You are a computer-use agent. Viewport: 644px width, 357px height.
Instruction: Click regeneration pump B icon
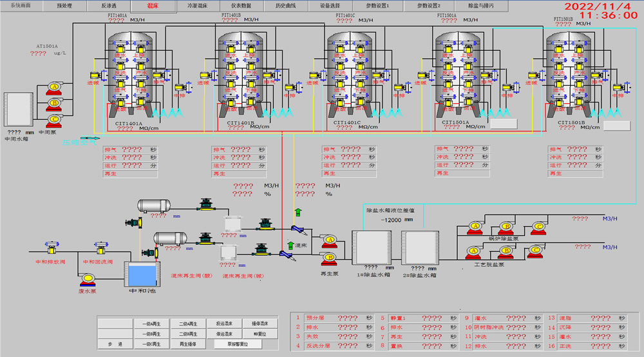[x=330, y=258]
